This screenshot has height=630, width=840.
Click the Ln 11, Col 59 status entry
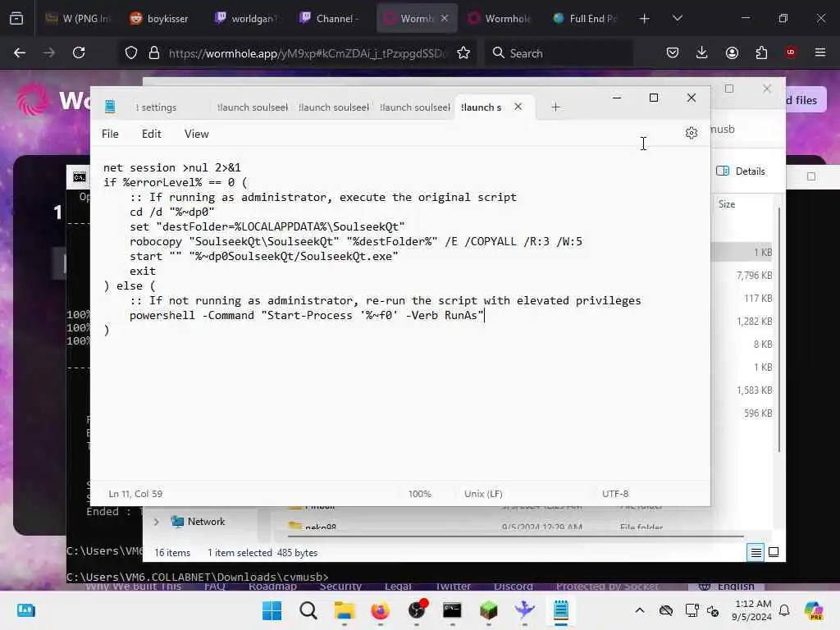pos(135,493)
